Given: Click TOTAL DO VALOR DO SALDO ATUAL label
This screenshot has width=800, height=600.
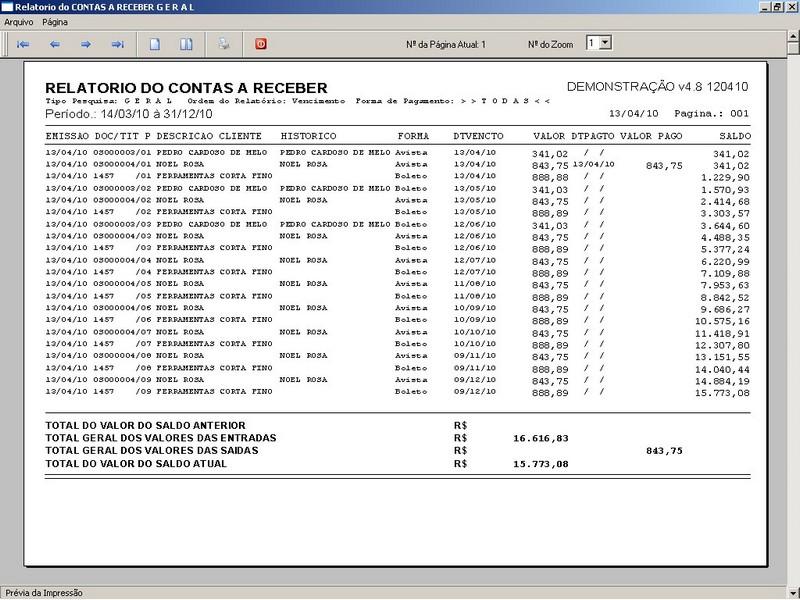Looking at the screenshot, I should (136, 464).
